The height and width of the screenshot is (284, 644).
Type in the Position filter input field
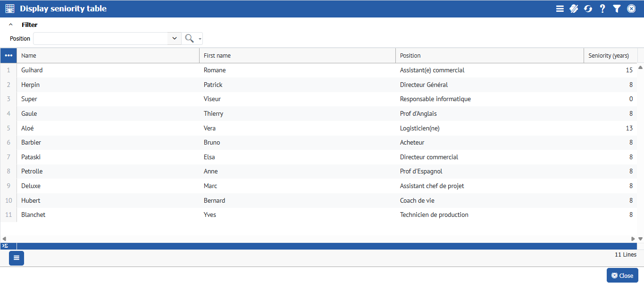[100, 39]
